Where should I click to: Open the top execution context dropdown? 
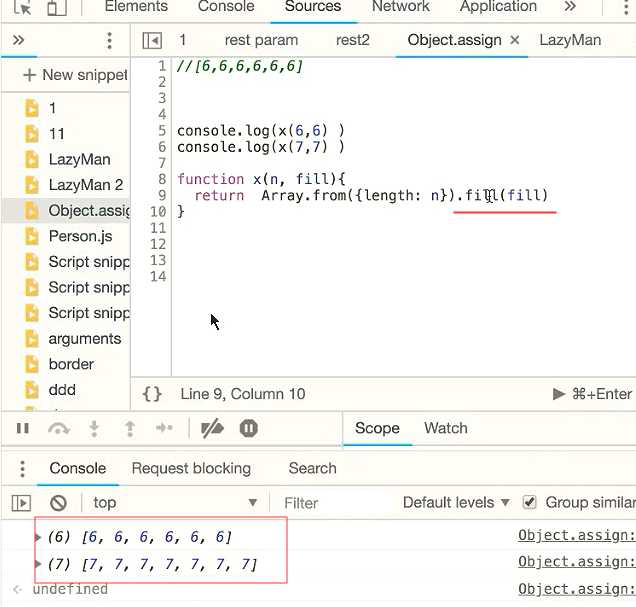point(174,503)
